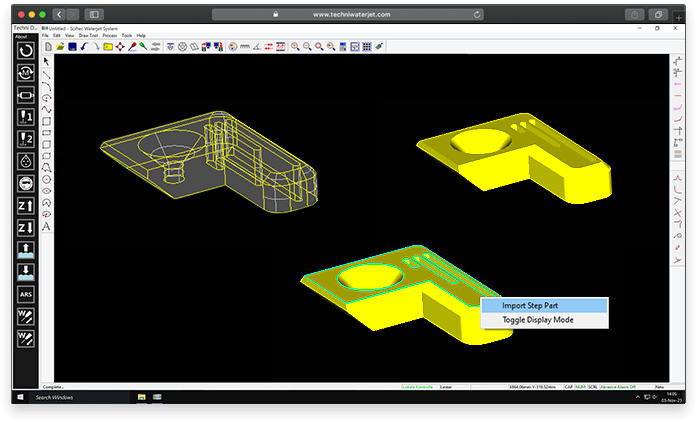
Task: Select the wavy spline draw tool
Action: (46, 109)
